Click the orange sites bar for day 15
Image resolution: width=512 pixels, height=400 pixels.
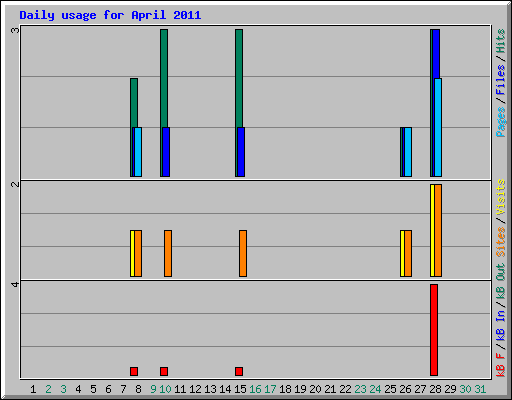point(243,253)
